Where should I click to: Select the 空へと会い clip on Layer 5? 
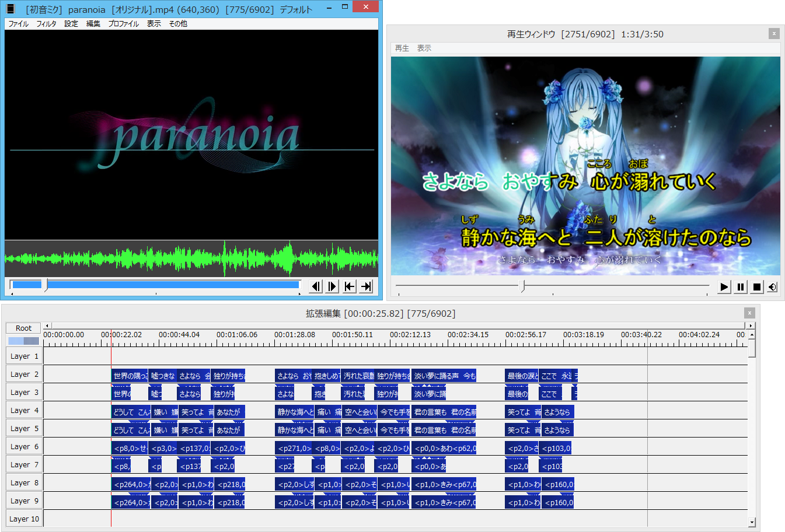[360, 430]
